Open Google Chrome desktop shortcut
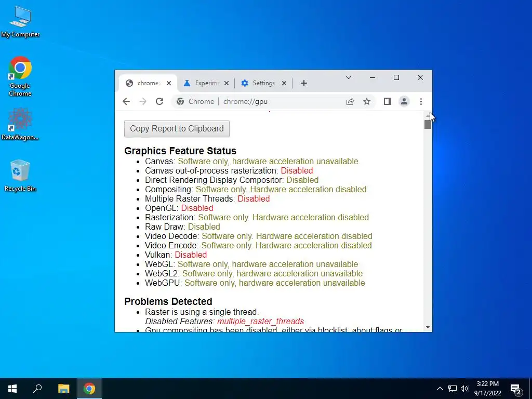532x399 pixels. tap(20, 76)
